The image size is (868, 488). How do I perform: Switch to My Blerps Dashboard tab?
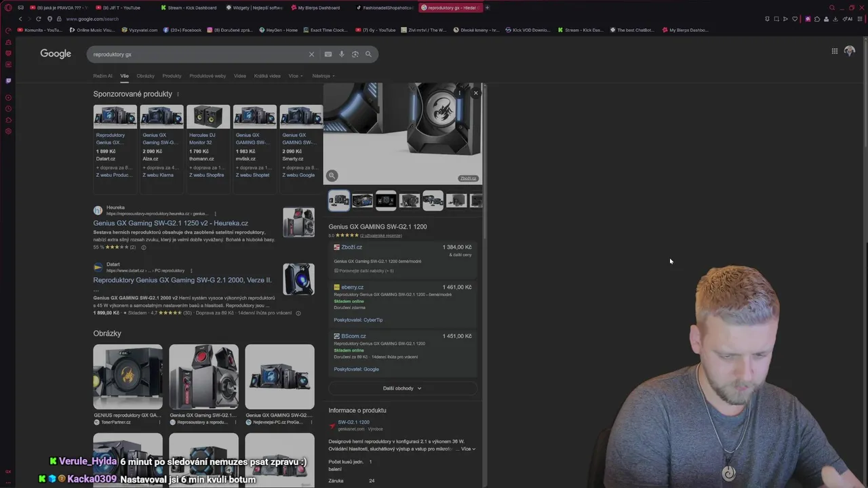click(319, 7)
